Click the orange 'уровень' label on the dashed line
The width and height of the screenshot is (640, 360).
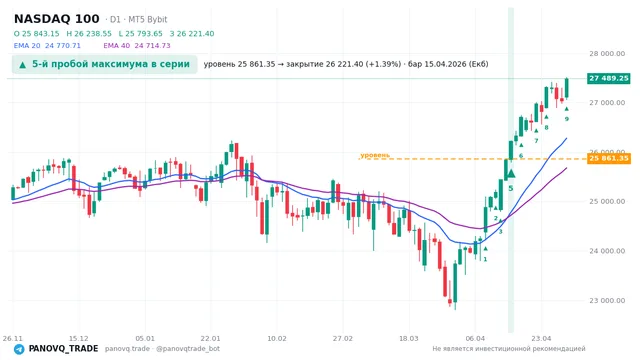pos(375,155)
